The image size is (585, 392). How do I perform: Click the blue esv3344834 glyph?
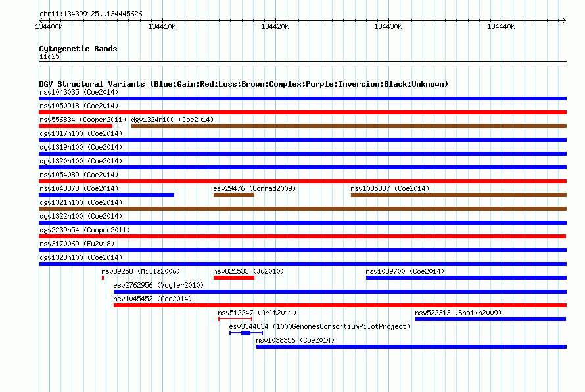click(246, 333)
